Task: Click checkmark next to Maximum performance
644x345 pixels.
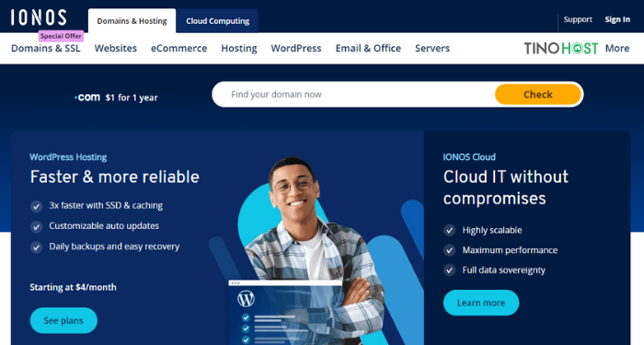Action: 449,250
